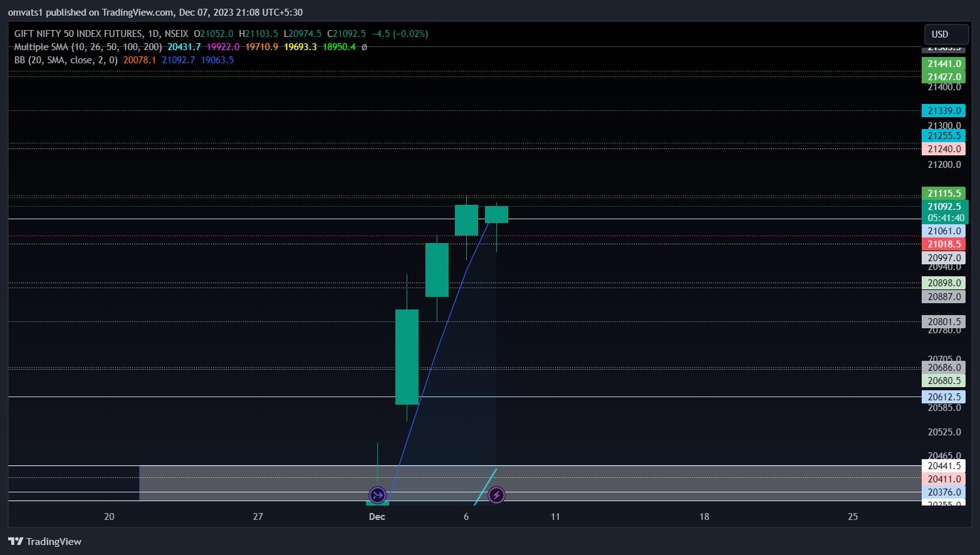Click the TradingView logo at bottom left
The width and height of the screenshot is (980, 555).
tap(44, 541)
